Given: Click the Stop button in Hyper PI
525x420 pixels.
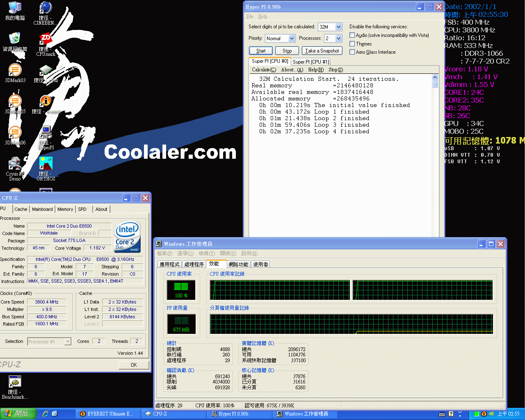Looking at the screenshot, I should tap(287, 51).
